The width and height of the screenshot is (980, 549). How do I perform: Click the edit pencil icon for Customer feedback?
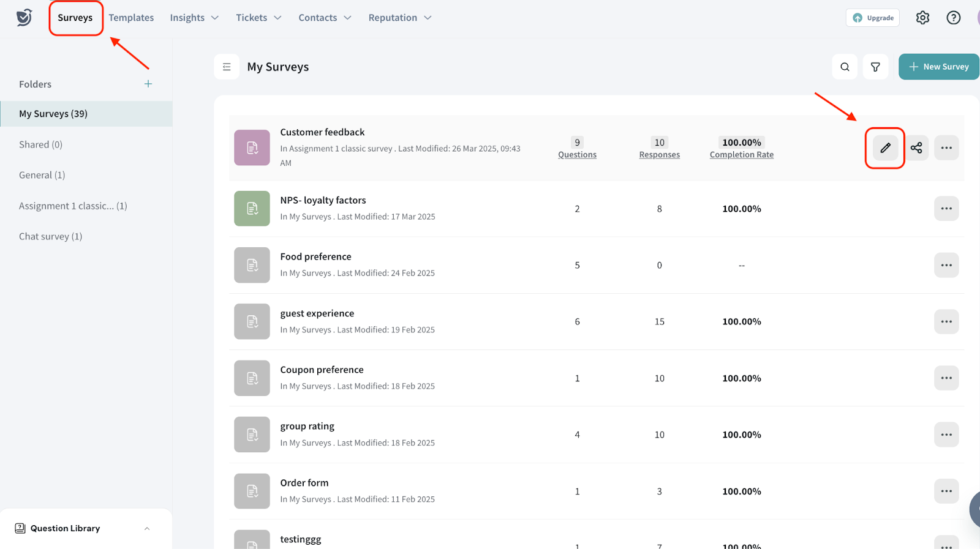point(885,148)
